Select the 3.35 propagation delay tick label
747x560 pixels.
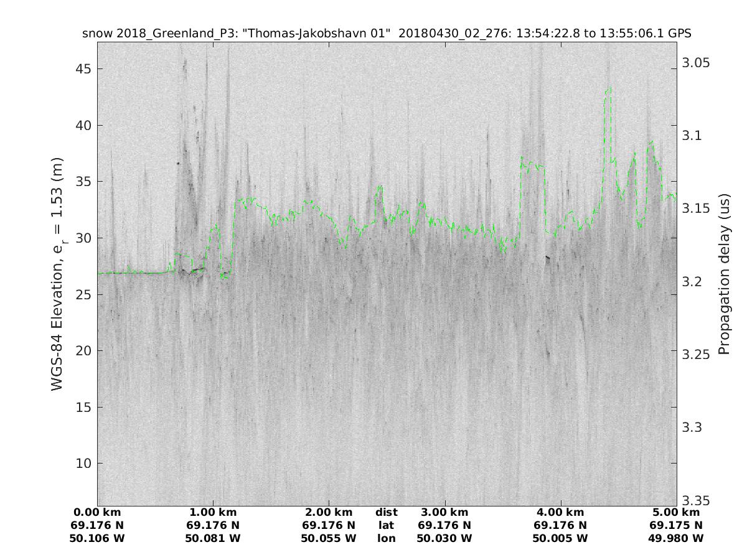coord(696,501)
